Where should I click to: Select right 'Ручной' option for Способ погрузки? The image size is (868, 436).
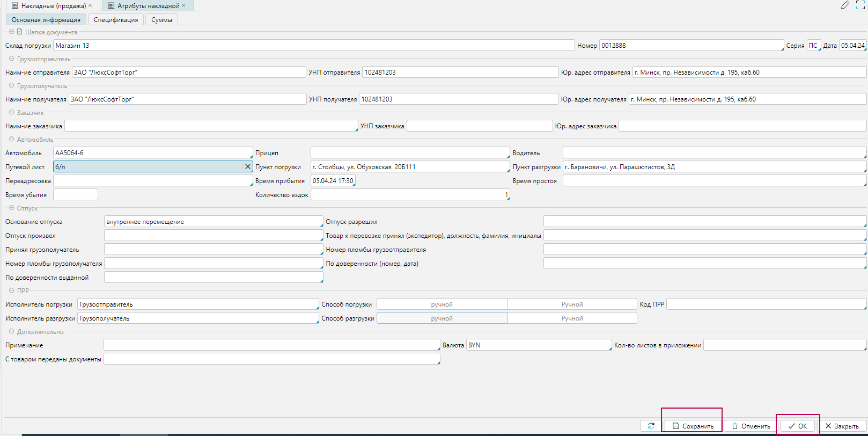(572, 304)
